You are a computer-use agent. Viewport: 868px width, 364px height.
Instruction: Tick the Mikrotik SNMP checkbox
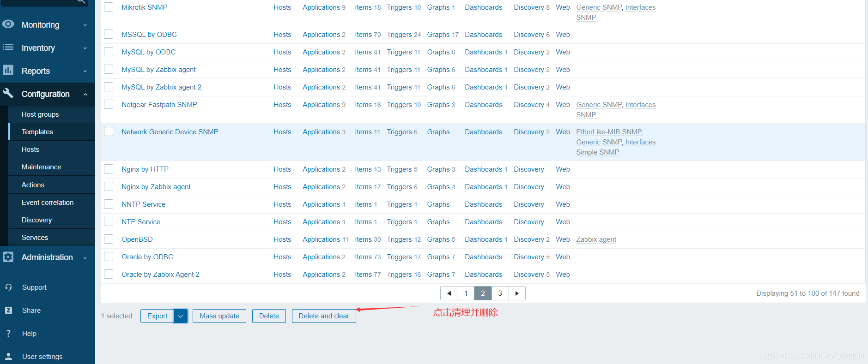tap(109, 7)
